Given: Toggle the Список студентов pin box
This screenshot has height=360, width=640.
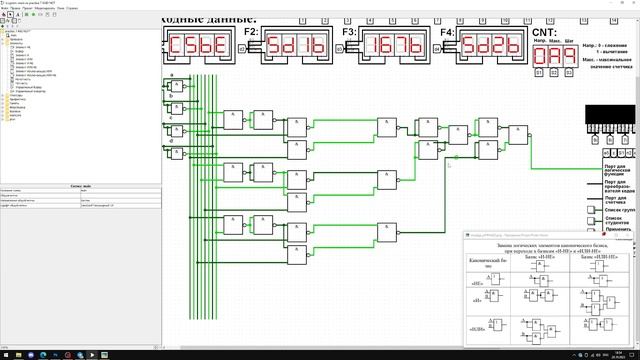Looking at the screenshot, I should (x=591, y=221).
